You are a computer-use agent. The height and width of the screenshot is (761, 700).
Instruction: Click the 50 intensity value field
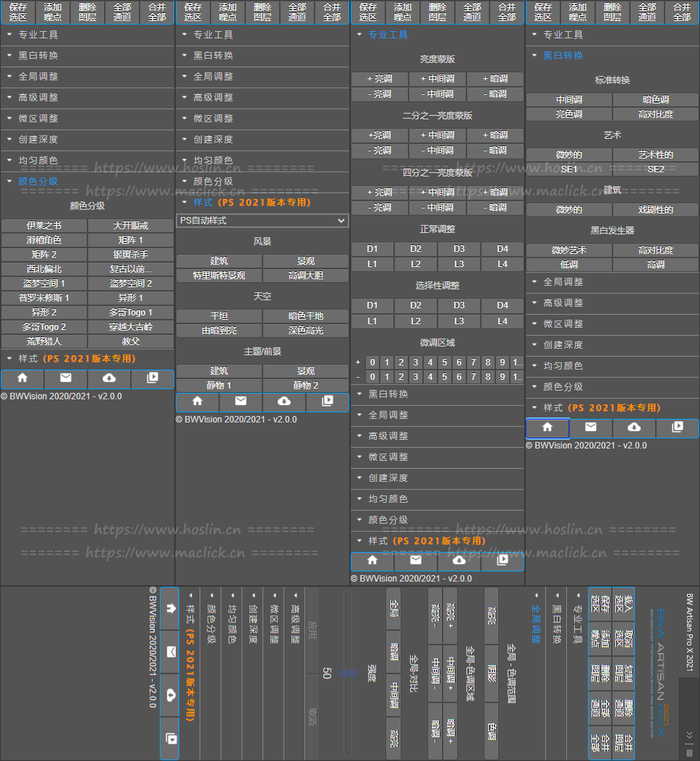pyautogui.click(x=326, y=673)
